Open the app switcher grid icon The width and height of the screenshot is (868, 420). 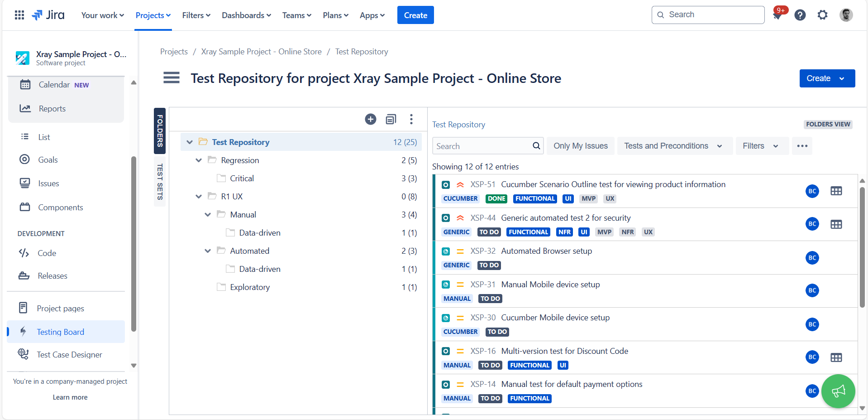pyautogui.click(x=19, y=15)
